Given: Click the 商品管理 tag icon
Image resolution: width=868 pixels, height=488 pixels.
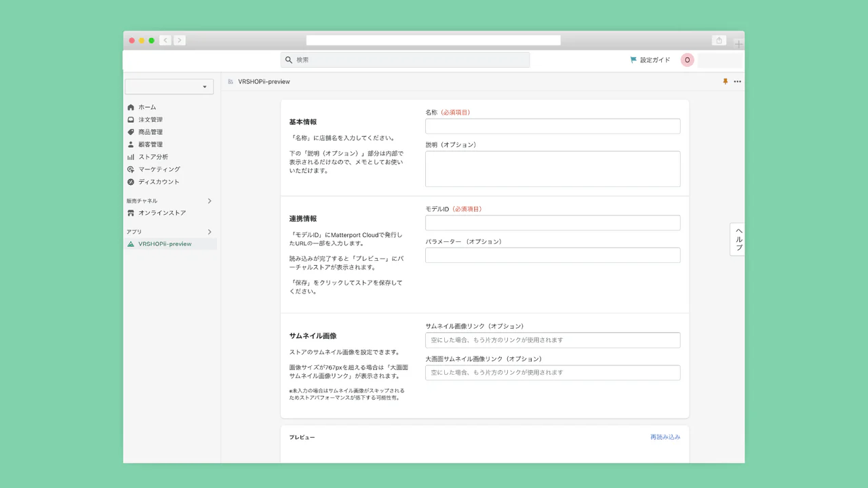Looking at the screenshot, I should click(x=131, y=132).
